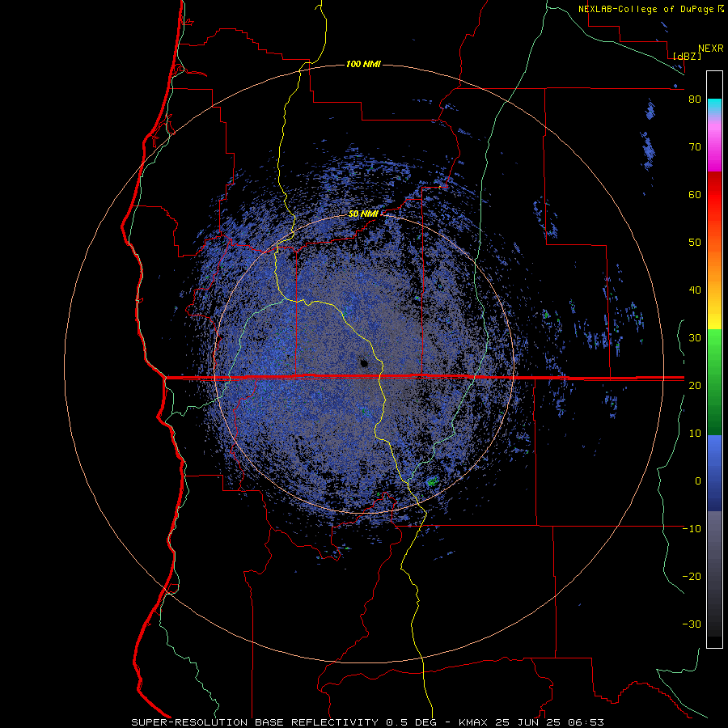Screen dimensions: 728x728
Task: Click the 0.5 DEG text in caption
Action: point(412,722)
